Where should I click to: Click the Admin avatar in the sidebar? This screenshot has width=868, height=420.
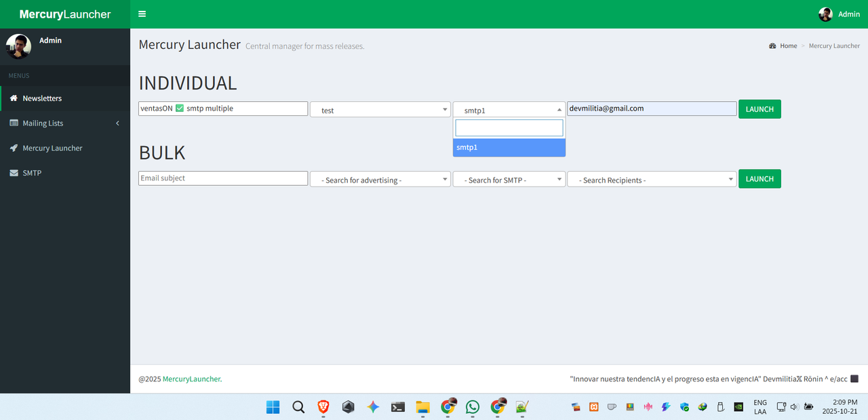[18, 46]
